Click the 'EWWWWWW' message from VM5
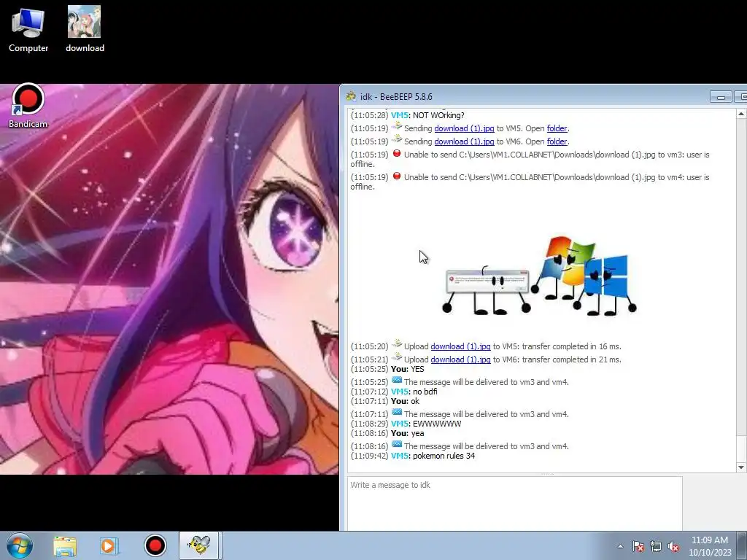This screenshot has height=560, width=747. coord(437,424)
